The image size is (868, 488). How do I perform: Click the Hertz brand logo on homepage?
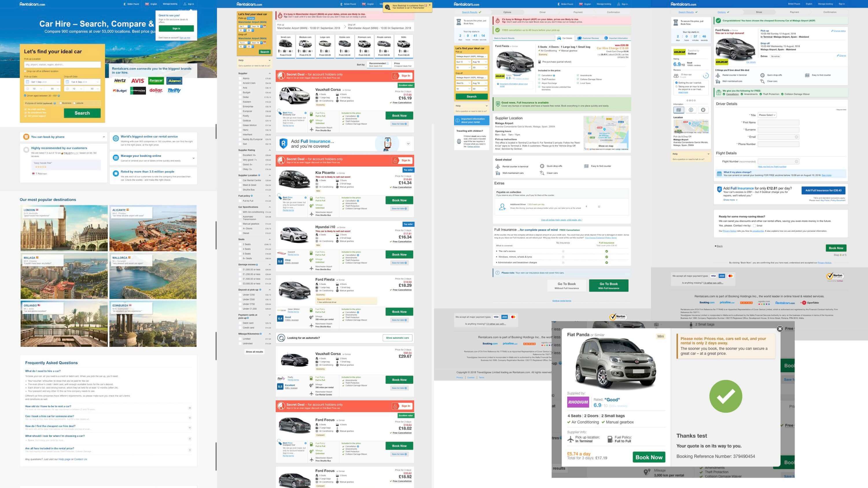coord(120,81)
